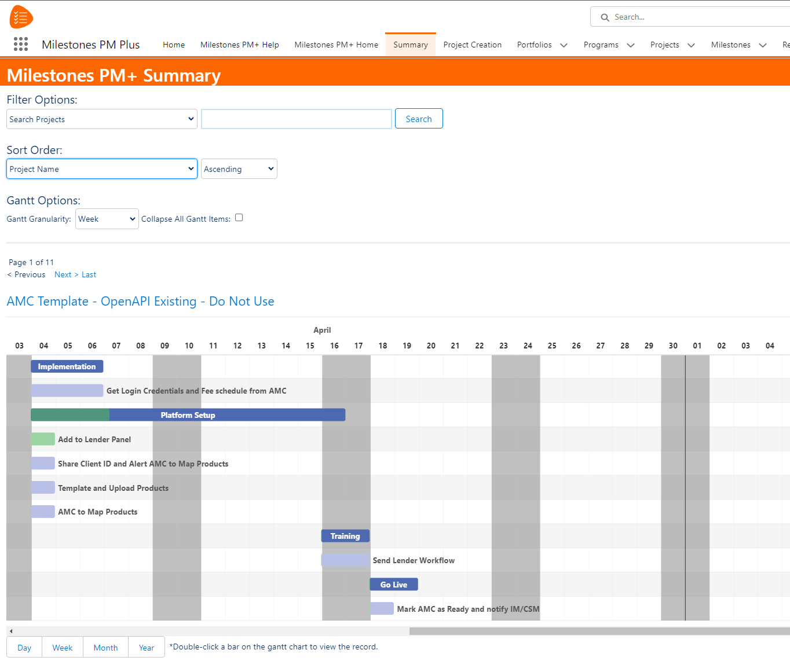Open the Project Name sort dropdown
The height and width of the screenshot is (672, 790).
(x=102, y=169)
